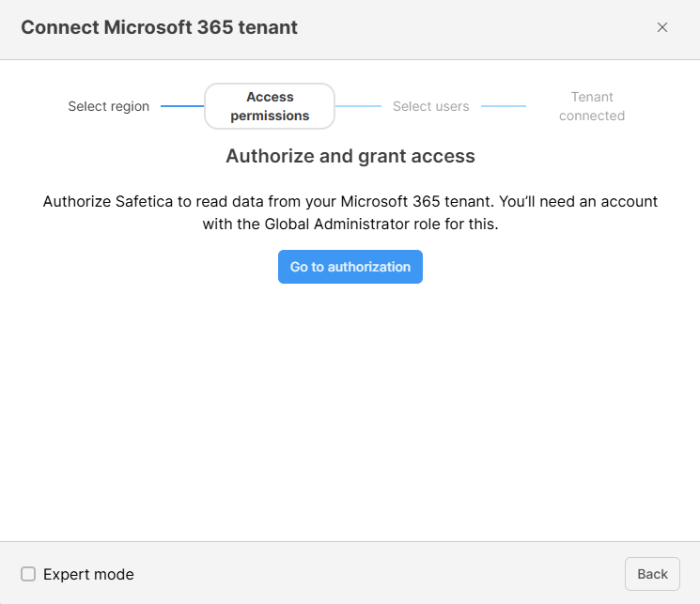This screenshot has height=604, width=700.
Task: Jump to the Select users step
Action: pos(430,106)
